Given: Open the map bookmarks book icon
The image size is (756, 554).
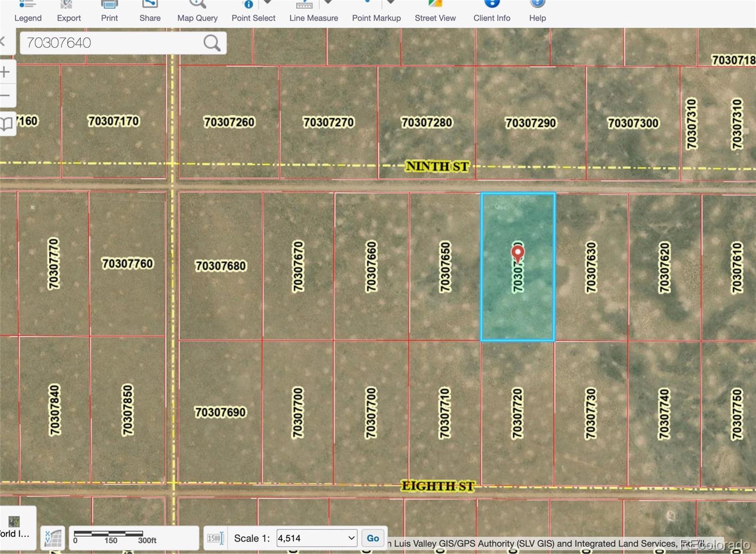Looking at the screenshot, I should (x=6, y=124).
